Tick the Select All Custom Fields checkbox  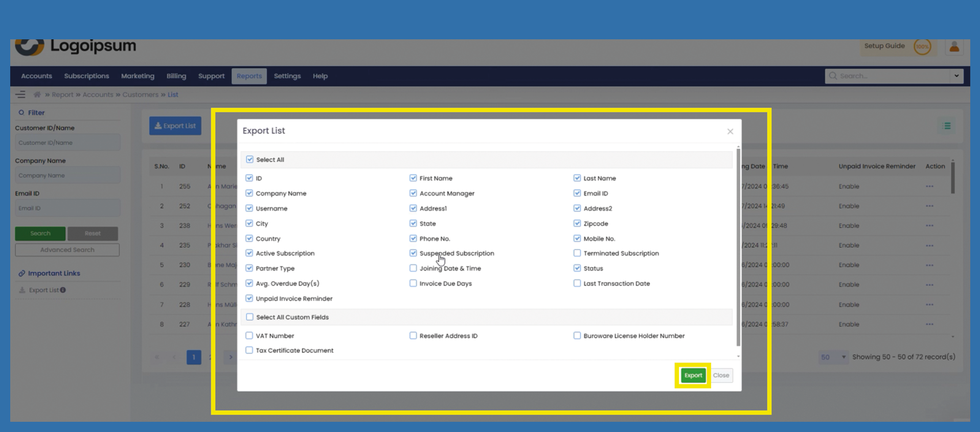pos(249,317)
